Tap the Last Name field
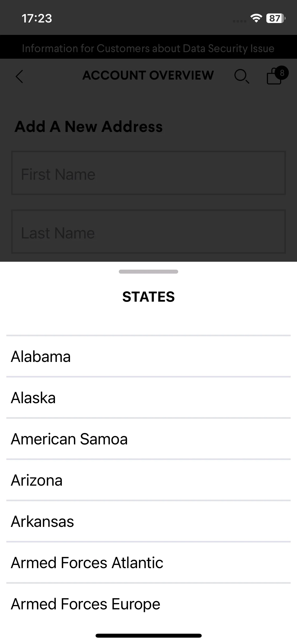Viewport: 297px width, 644px height. pyautogui.click(x=148, y=232)
